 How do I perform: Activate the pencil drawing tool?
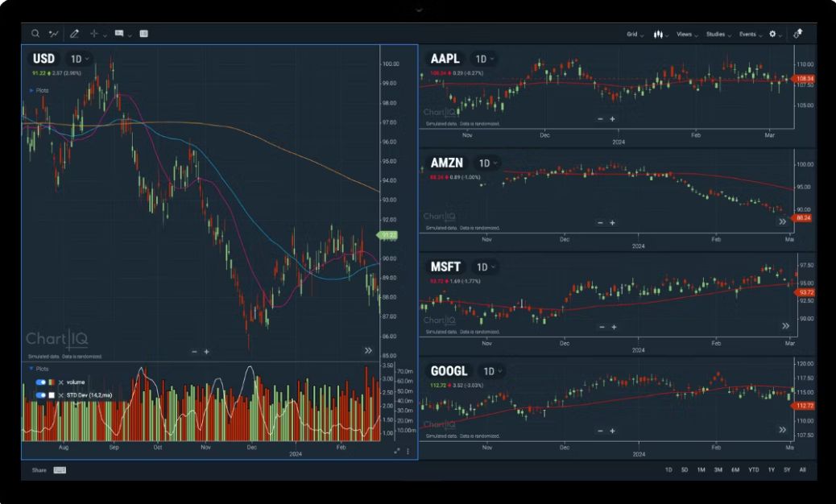tap(75, 34)
